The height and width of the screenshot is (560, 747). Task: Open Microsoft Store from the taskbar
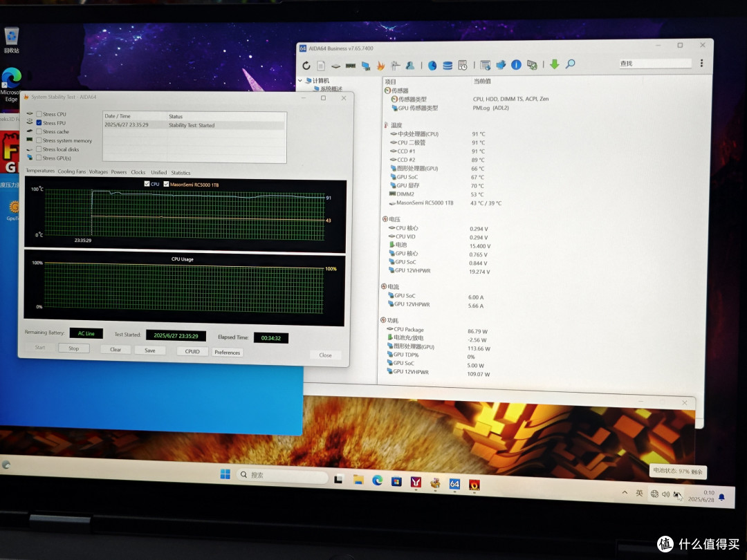tap(396, 481)
